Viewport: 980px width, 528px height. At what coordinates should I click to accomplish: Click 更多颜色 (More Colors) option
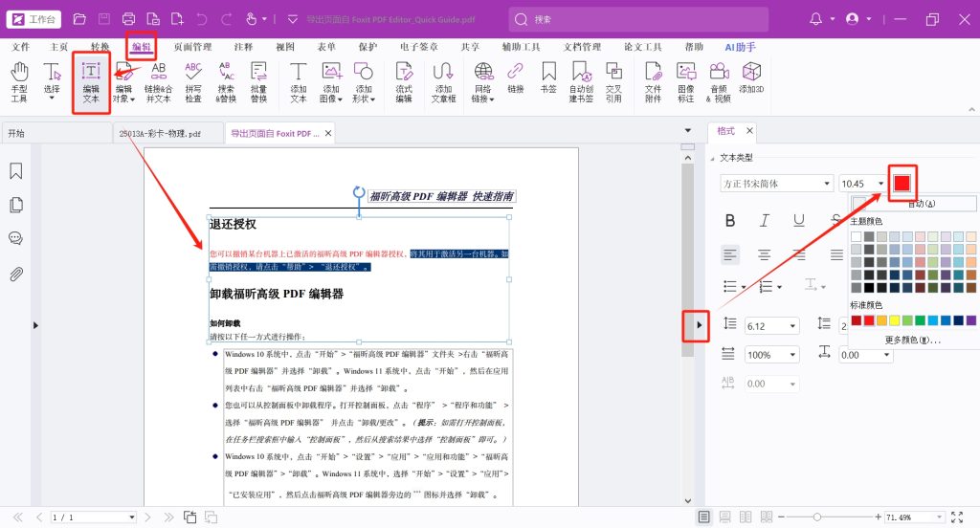(x=912, y=340)
